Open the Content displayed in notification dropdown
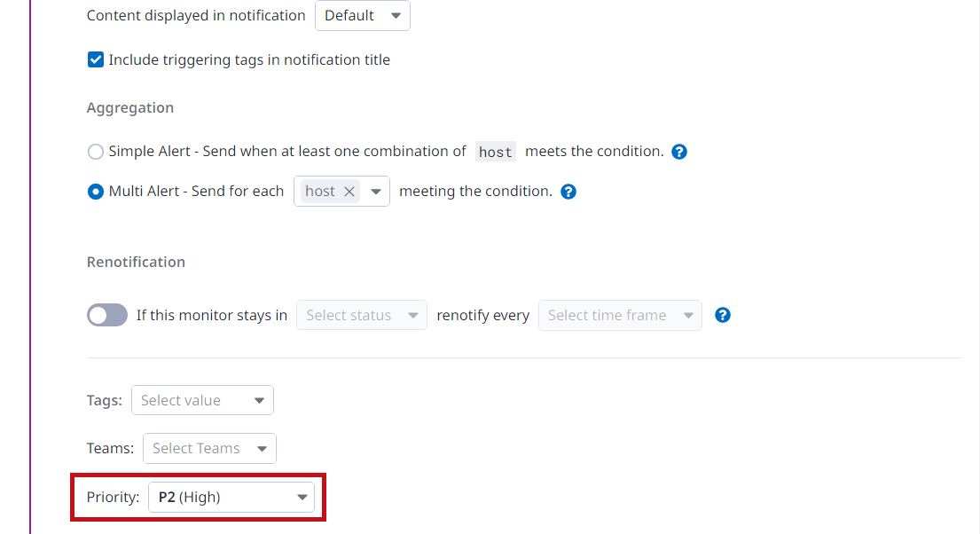 tap(363, 16)
